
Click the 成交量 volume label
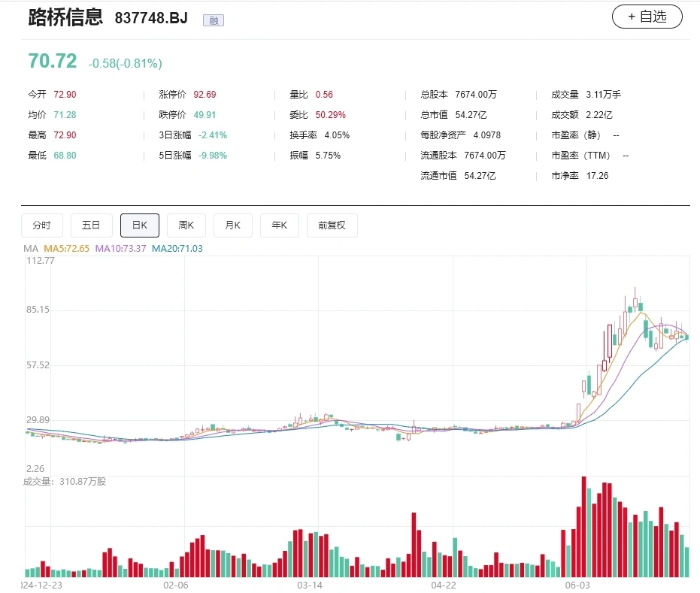point(65,482)
